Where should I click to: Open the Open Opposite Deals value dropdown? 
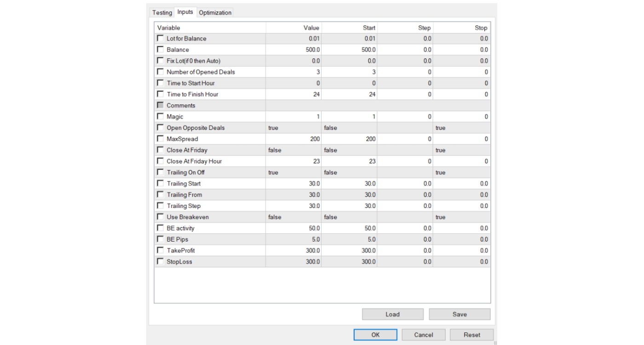pos(293,128)
